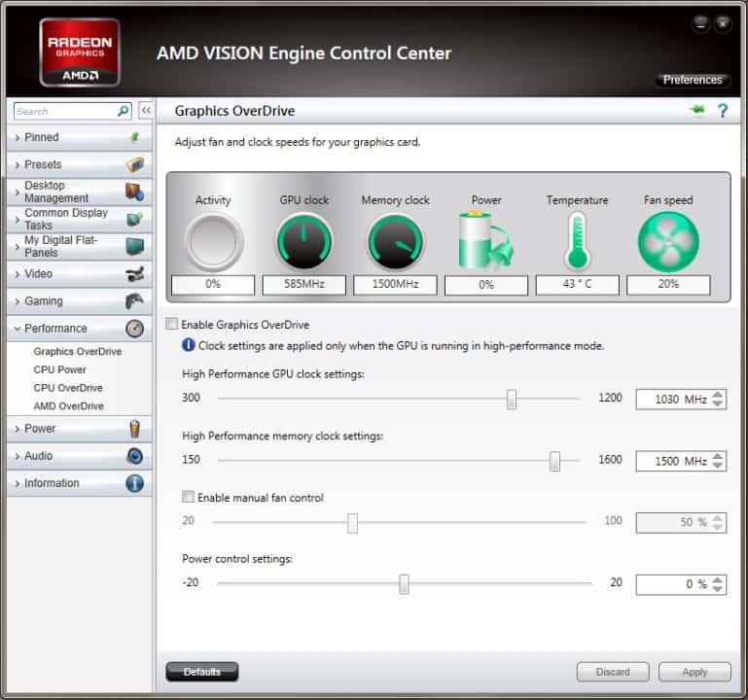
Task: Click the GPU clock settings slider handle
Action: pyautogui.click(x=512, y=399)
